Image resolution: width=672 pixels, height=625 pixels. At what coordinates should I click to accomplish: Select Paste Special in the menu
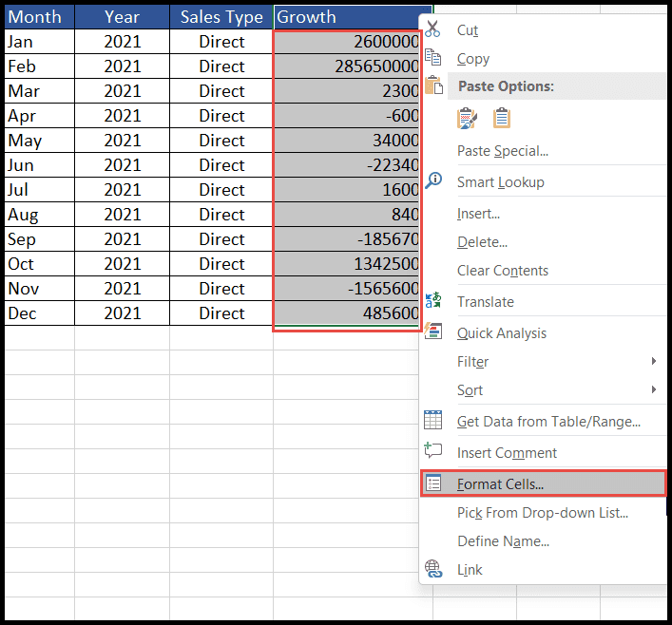pyautogui.click(x=502, y=151)
